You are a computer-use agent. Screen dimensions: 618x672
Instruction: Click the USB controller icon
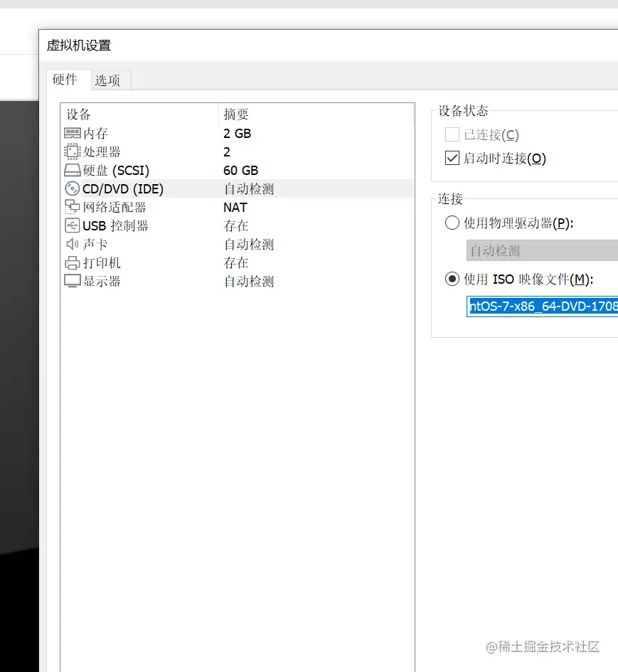click(x=72, y=225)
